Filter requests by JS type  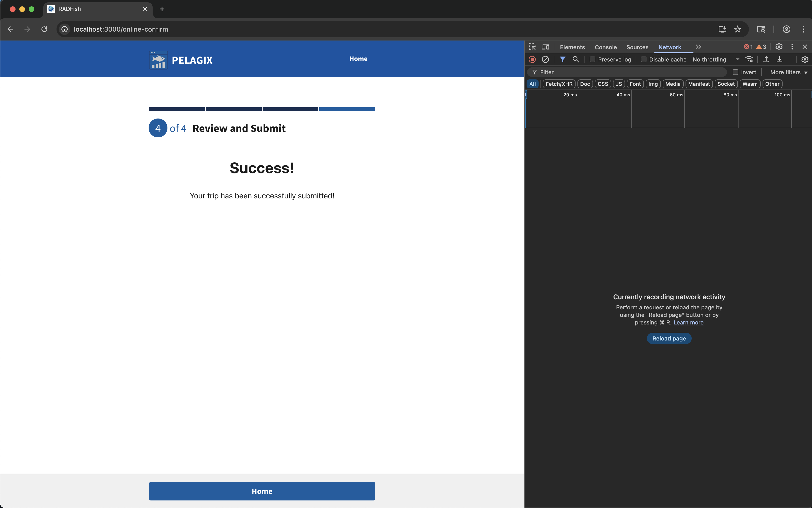pos(619,84)
